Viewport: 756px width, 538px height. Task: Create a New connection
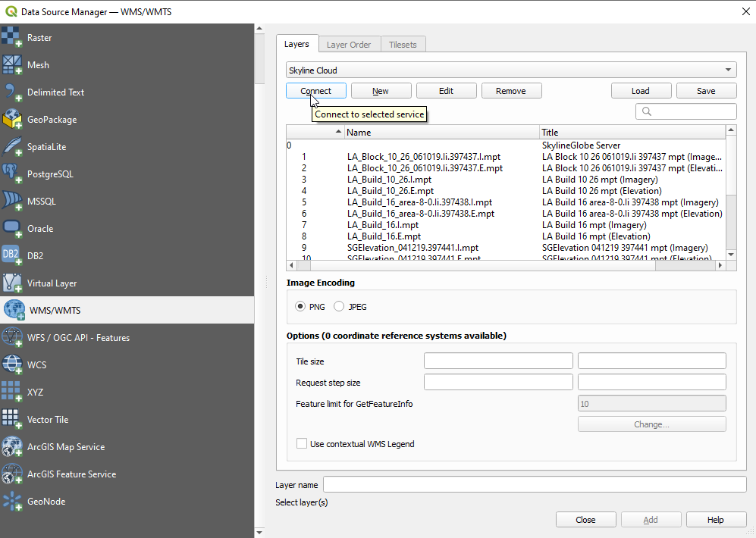[x=381, y=90]
